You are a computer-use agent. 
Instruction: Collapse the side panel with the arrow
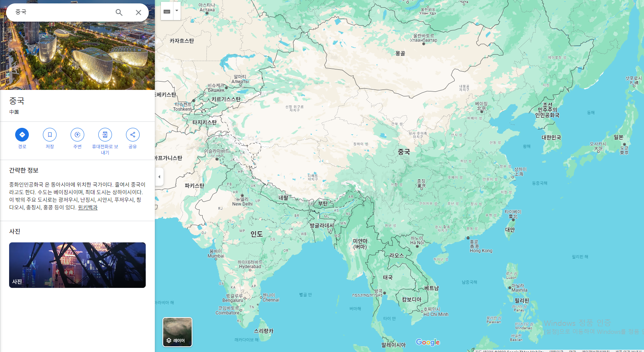(x=159, y=177)
